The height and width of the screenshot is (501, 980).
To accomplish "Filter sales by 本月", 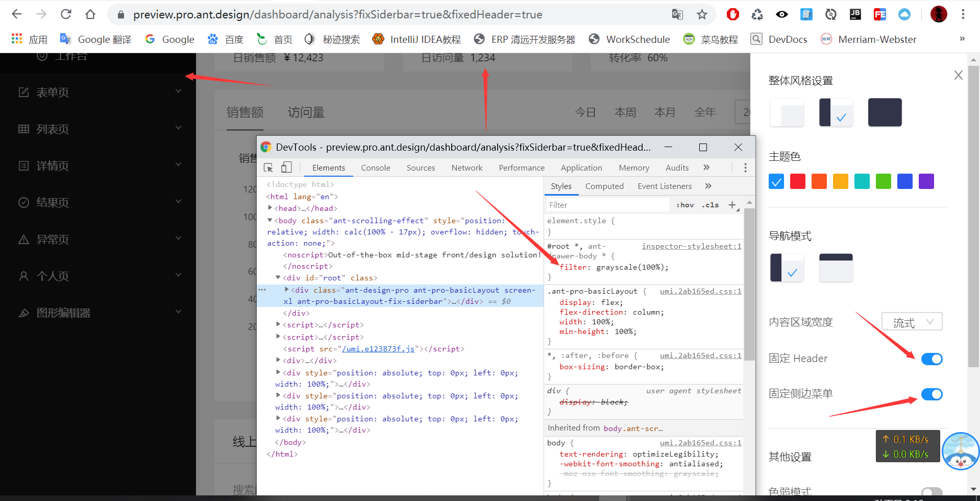I will click(665, 112).
